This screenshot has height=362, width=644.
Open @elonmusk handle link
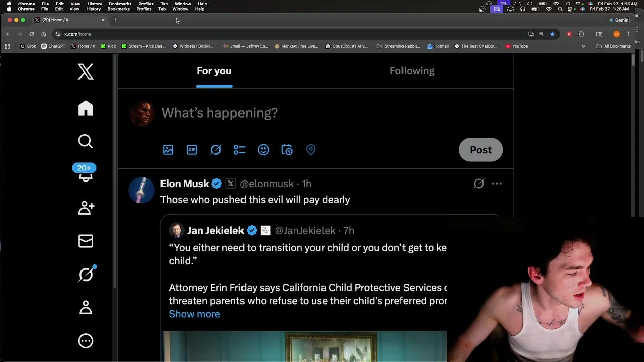coord(267,184)
